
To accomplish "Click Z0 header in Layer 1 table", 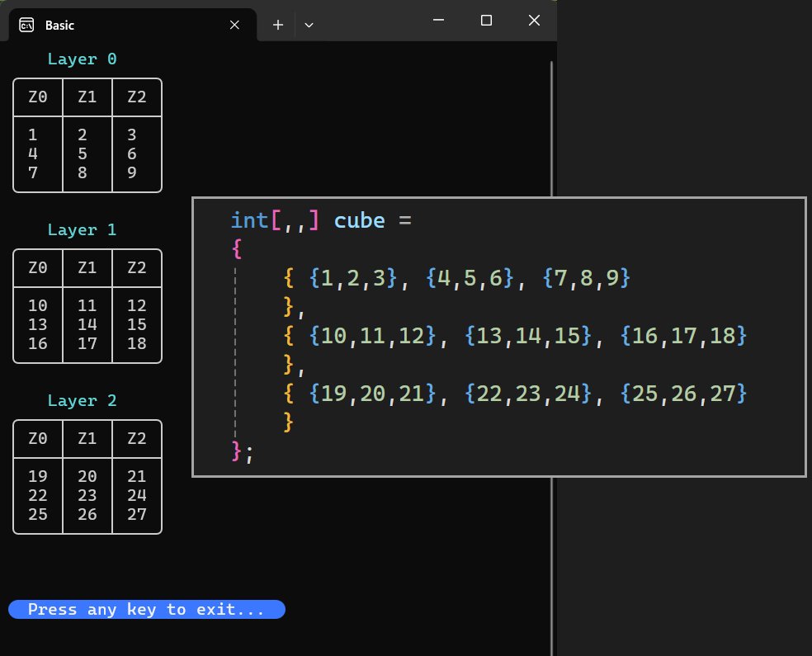I will coord(38,267).
